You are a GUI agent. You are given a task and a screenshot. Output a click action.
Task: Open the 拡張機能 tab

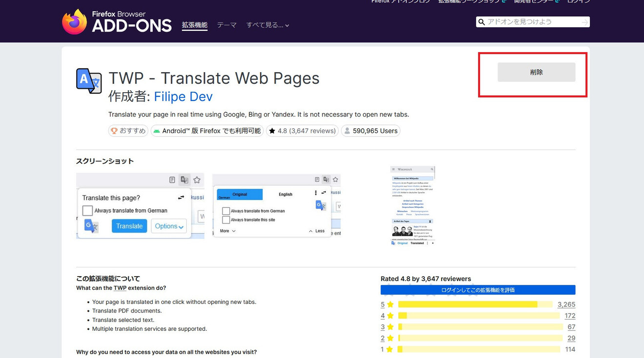(x=195, y=25)
